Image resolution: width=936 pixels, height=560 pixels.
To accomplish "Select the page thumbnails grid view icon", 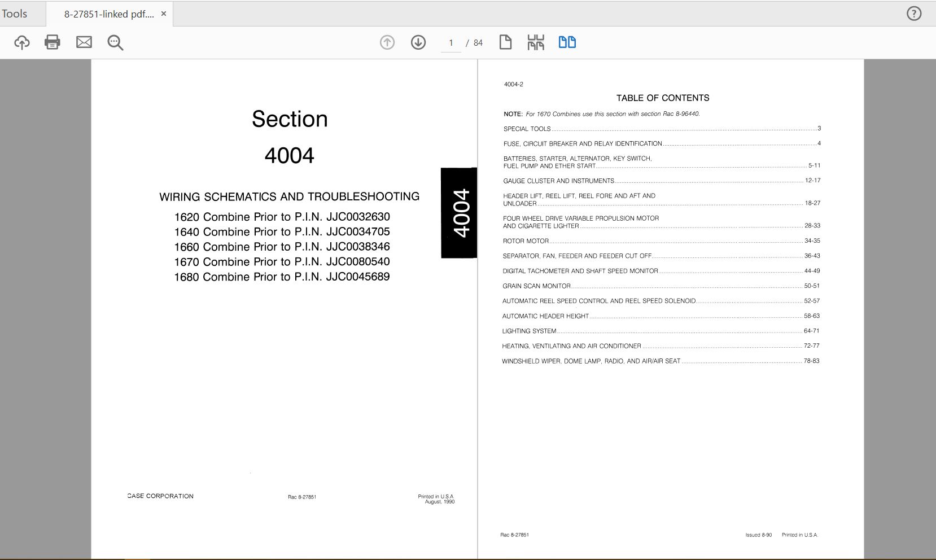I will click(536, 42).
